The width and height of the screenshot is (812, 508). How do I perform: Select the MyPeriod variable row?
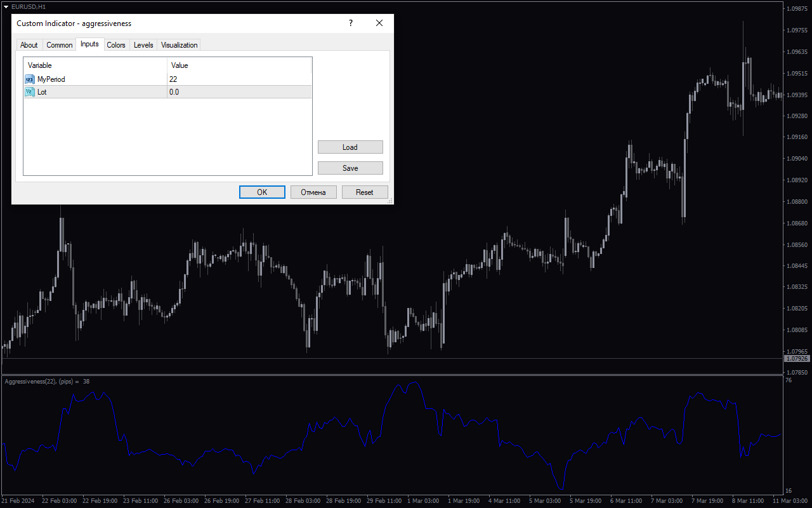[168, 79]
